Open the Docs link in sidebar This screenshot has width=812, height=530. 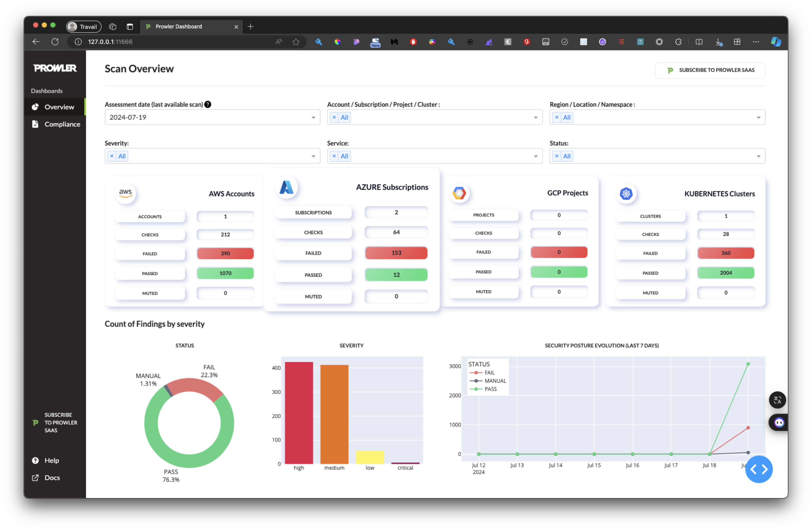pyautogui.click(x=52, y=477)
